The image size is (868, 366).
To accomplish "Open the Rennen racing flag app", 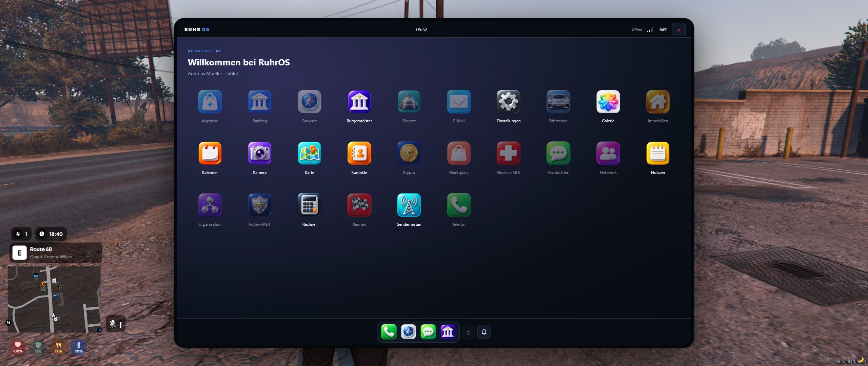I will pyautogui.click(x=359, y=205).
